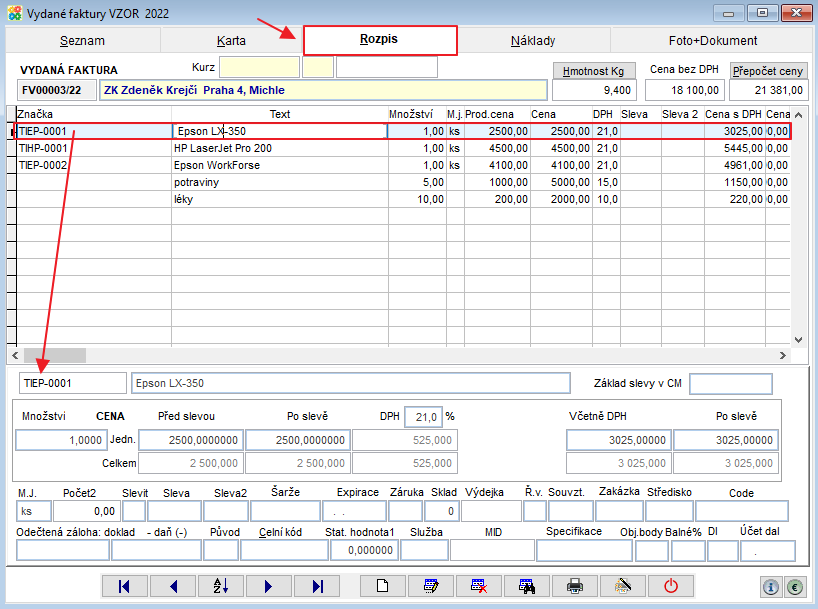Click the Včetně DPH unit field 3025,00000
Image resolution: width=818 pixels, height=609 pixels.
(619, 440)
